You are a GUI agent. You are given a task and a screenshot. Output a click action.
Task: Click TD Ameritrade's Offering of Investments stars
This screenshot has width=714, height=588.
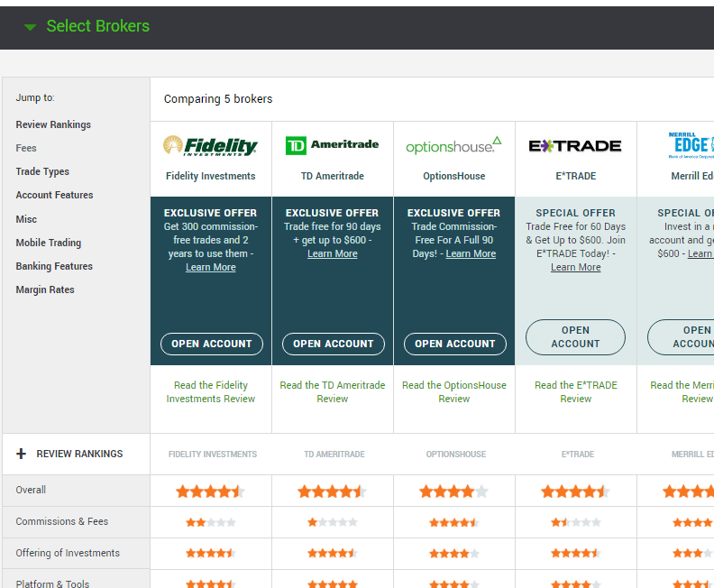click(333, 554)
